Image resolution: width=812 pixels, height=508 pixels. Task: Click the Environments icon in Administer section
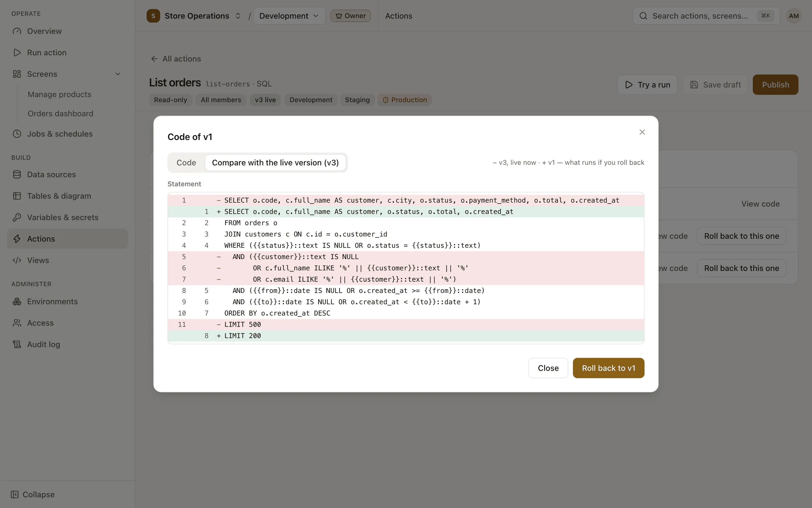[17, 302]
